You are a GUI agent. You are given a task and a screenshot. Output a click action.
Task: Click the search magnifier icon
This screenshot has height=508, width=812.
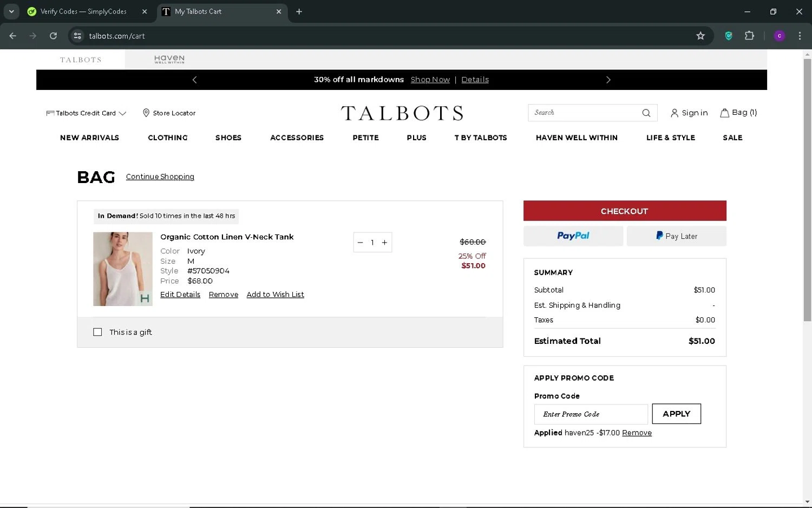click(646, 113)
